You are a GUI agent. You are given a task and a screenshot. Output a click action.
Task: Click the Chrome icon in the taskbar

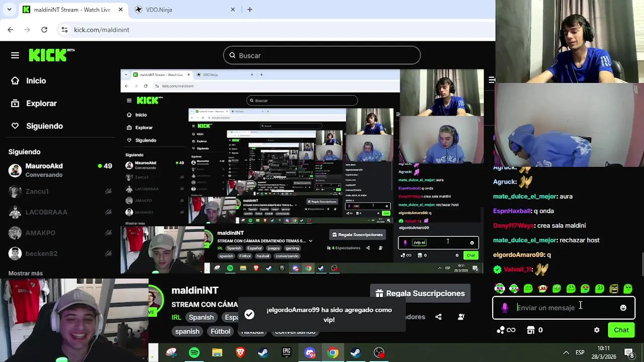click(x=333, y=353)
